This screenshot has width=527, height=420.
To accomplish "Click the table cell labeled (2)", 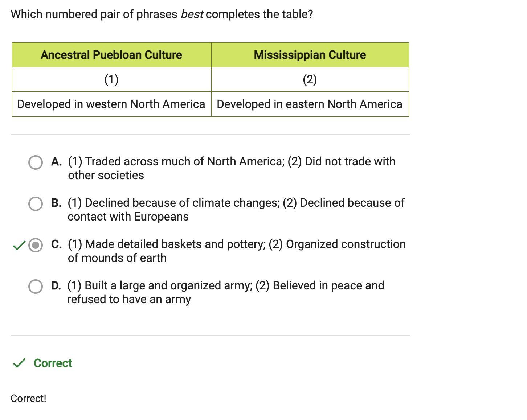I will 310,79.
